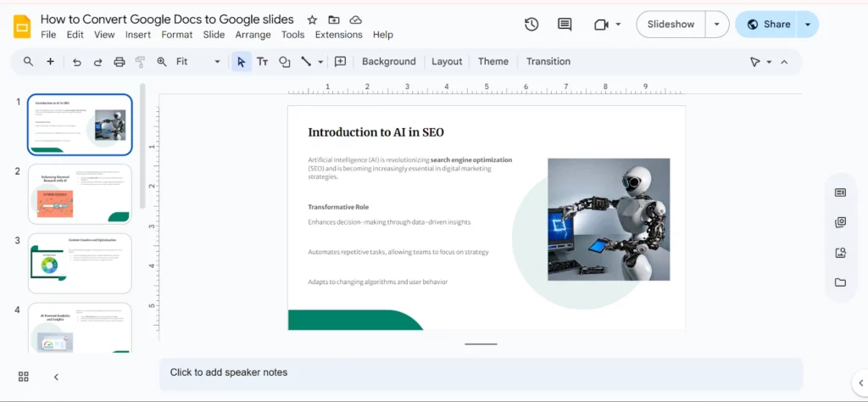Select slide 3 thumbnail
868x402 pixels.
(80, 263)
